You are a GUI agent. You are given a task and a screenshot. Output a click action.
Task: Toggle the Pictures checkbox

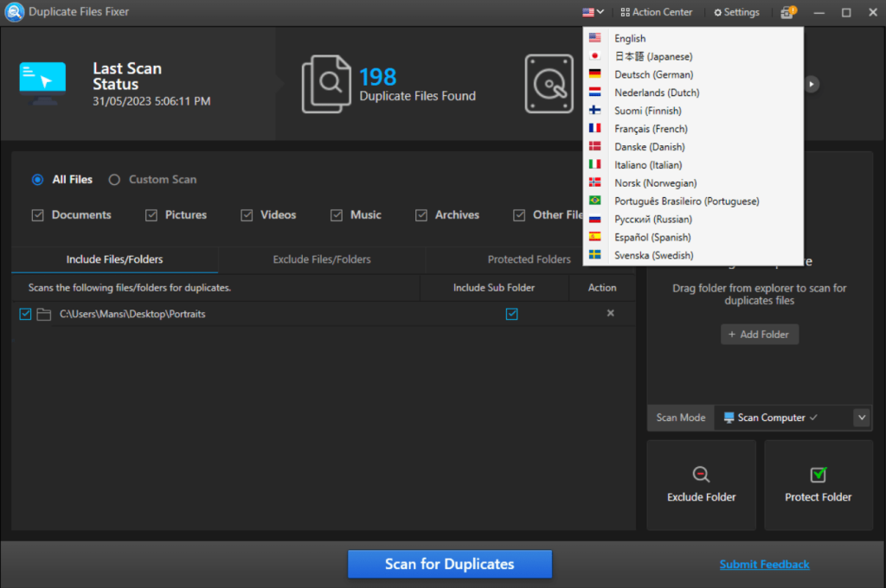151,215
